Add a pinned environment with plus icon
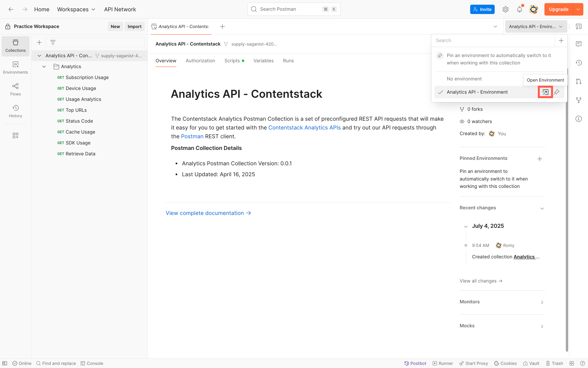This screenshot has width=588, height=368. (x=540, y=159)
